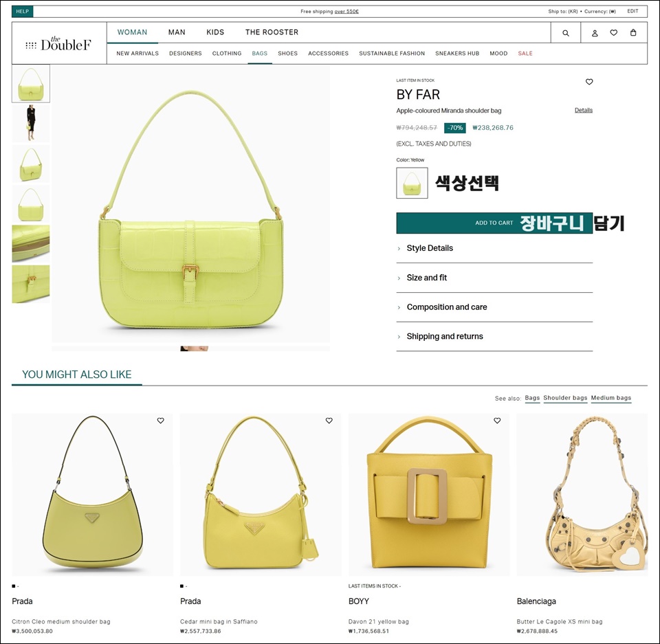This screenshot has height=644, width=660.
Task: Click the main BY FAR bag image
Action: tap(190, 203)
